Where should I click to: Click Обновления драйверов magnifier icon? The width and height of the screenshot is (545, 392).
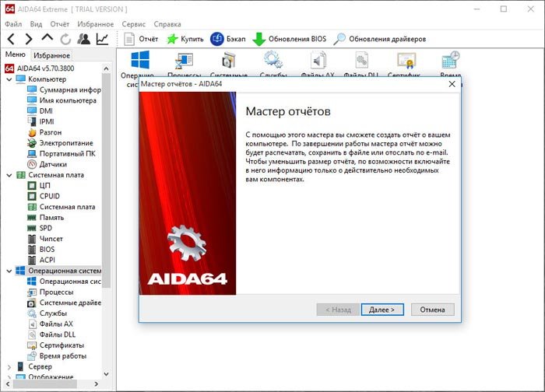339,39
